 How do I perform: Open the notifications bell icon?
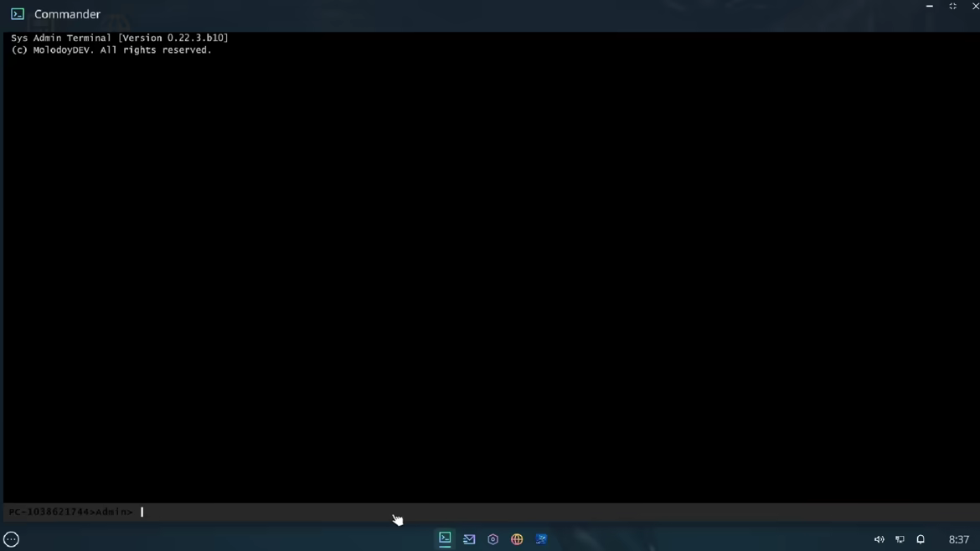pyautogui.click(x=921, y=539)
